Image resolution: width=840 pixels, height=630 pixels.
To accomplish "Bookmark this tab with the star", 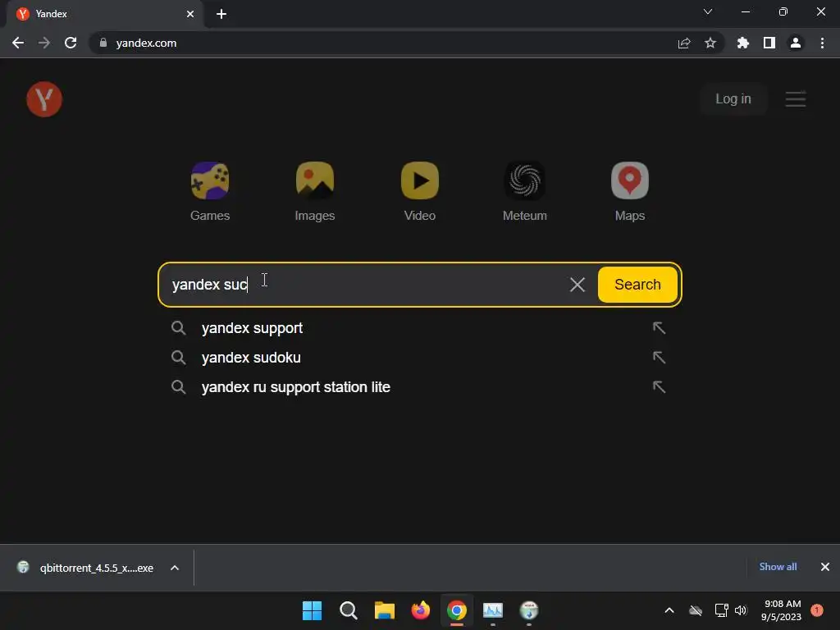I will (x=710, y=43).
